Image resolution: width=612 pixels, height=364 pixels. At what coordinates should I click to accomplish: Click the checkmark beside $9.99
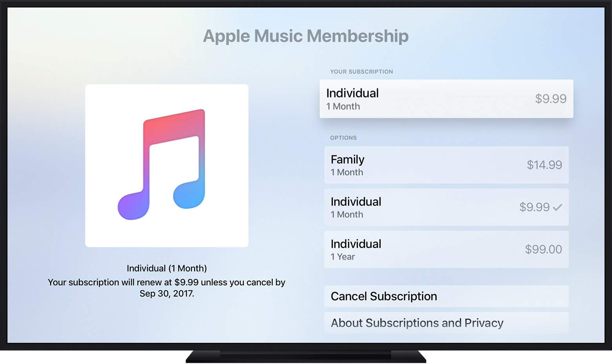tap(557, 207)
